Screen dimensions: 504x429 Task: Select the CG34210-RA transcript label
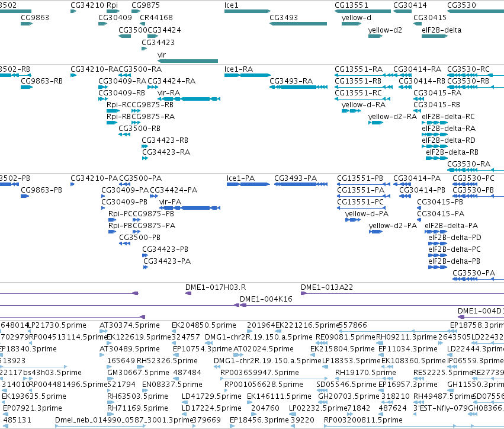pyautogui.click(x=95, y=69)
